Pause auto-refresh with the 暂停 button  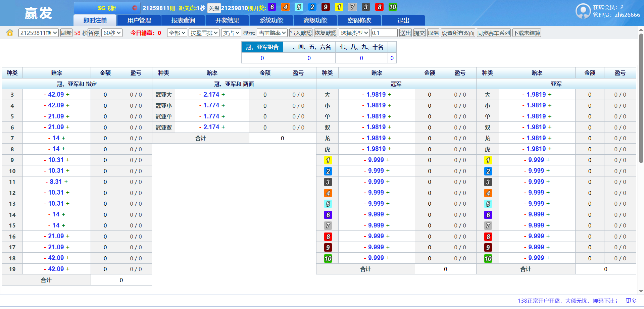pos(94,33)
